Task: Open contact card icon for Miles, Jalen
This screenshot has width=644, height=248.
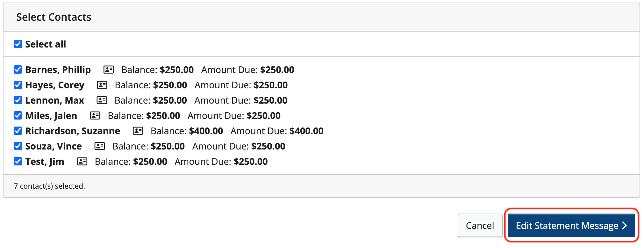Action: click(x=95, y=115)
